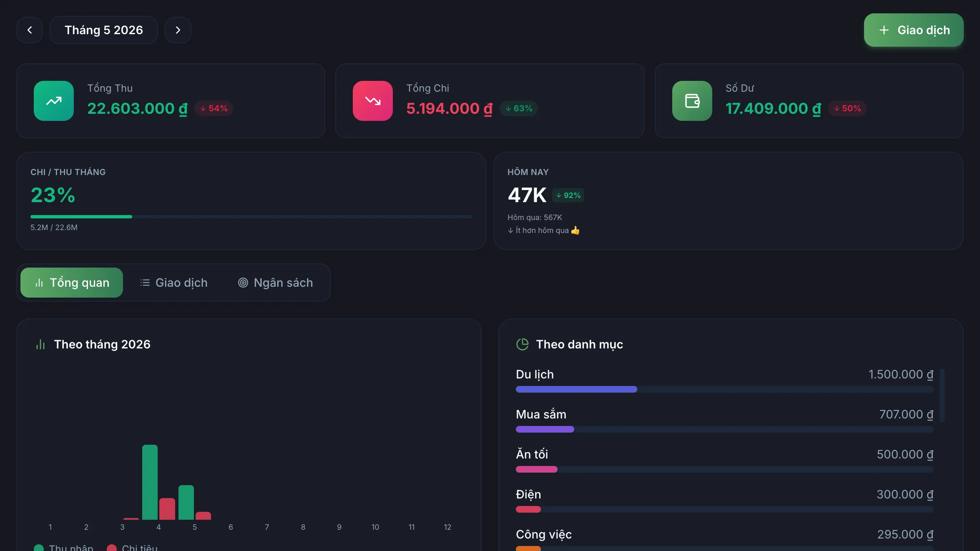
Task: Go to the next month with right chevron
Action: pos(178,30)
